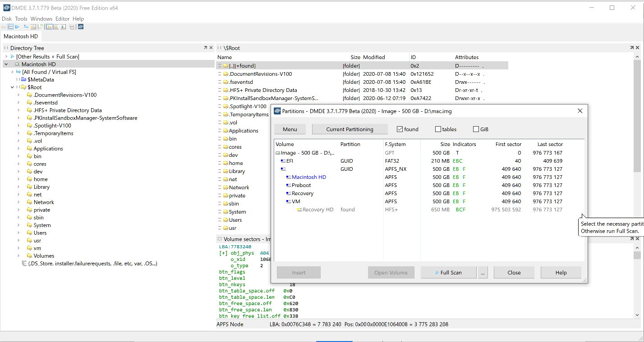
Task: Close the Directory Tree panel
Action: [211, 48]
